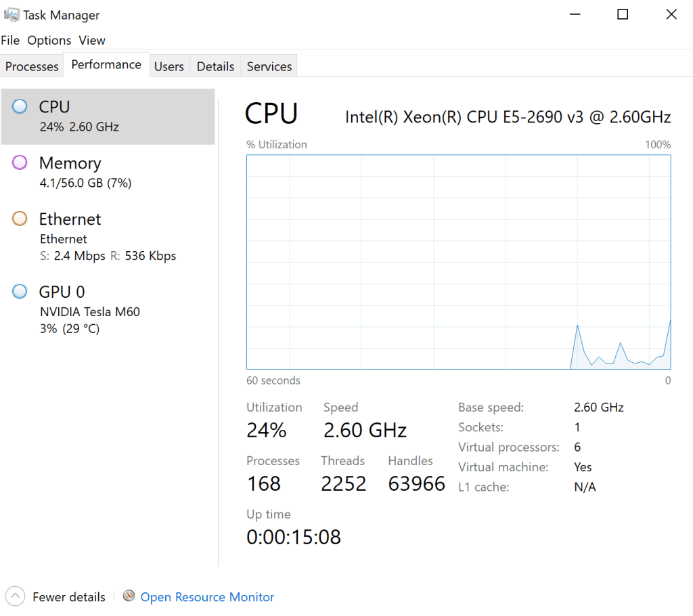Switch to the Users tab
Image resolution: width=693 pixels, height=616 pixels.
169,66
